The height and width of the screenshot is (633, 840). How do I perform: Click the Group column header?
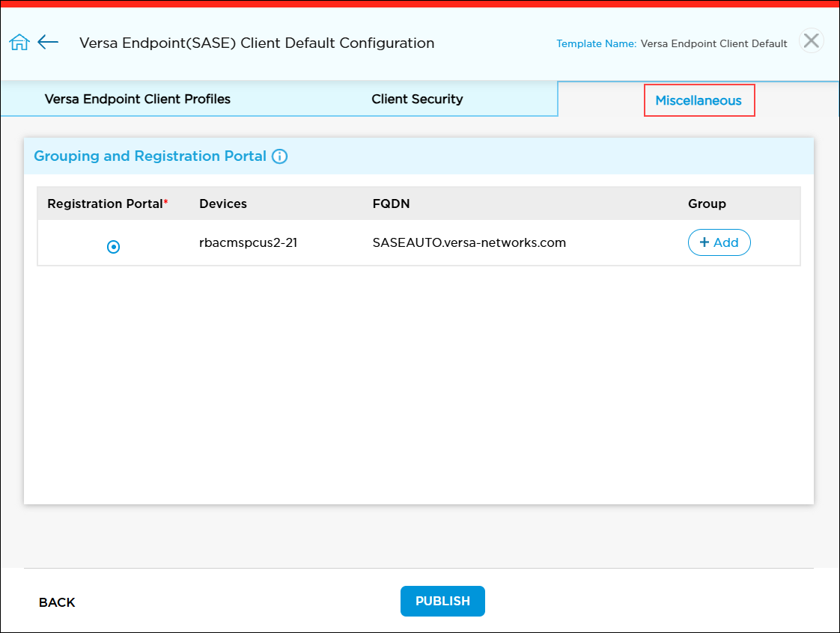click(x=707, y=204)
